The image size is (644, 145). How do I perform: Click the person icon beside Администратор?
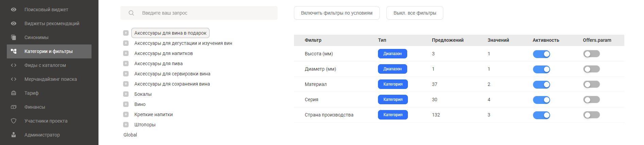(14, 135)
